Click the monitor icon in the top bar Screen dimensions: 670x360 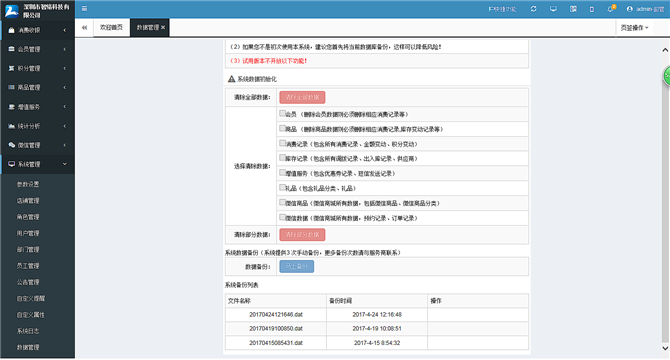coord(553,9)
